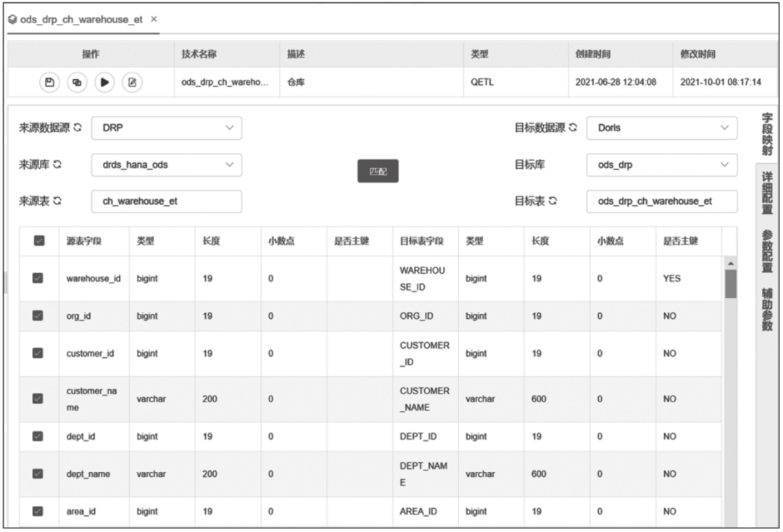This screenshot has height=532, width=783.
Task: Open the DRP source datasource dropdown
Action: coord(167,128)
